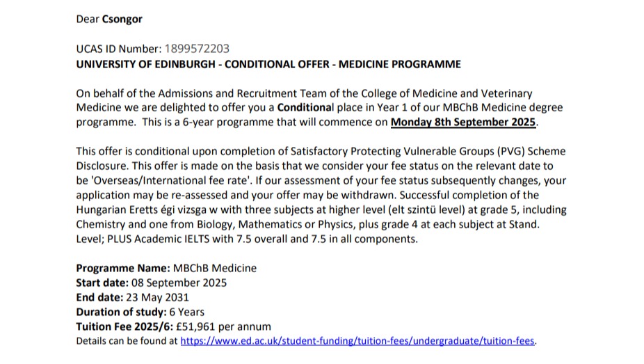Open the tuition-fees hyperlink at ed.ac.uk
644x364 pixels.
tap(357, 341)
